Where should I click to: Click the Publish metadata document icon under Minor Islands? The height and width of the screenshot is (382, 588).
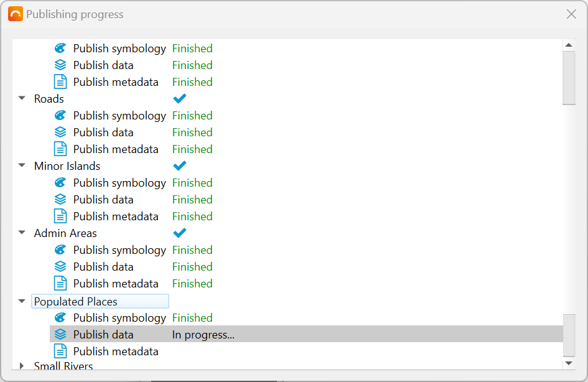[x=60, y=216]
